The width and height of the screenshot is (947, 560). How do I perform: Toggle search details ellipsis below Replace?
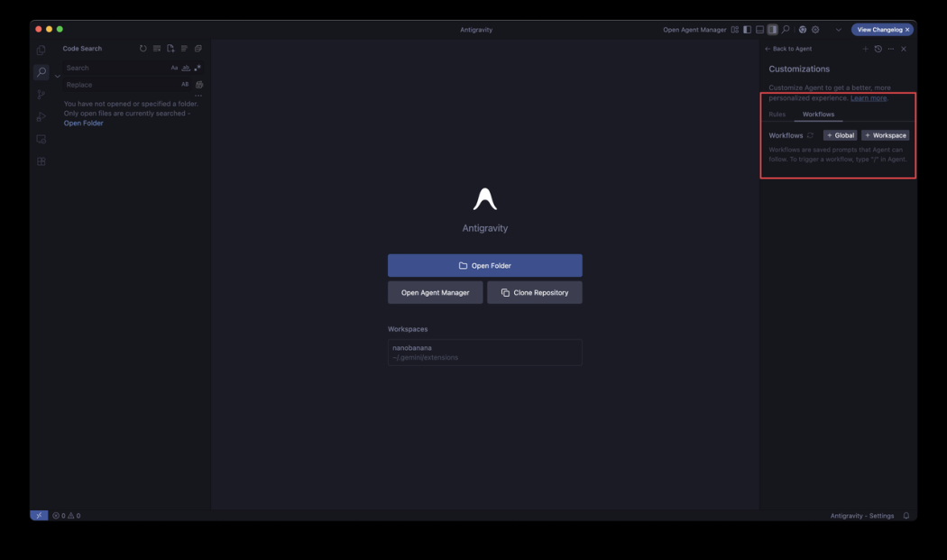[x=198, y=96]
